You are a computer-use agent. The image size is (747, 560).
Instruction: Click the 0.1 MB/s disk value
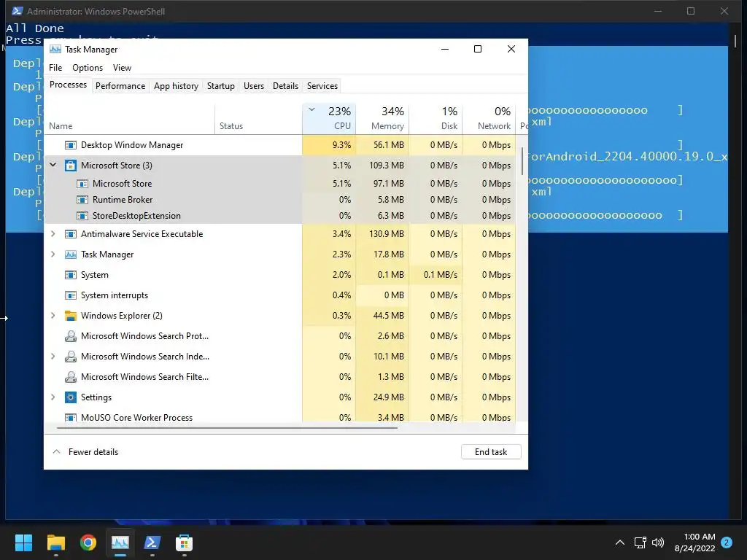coord(440,275)
